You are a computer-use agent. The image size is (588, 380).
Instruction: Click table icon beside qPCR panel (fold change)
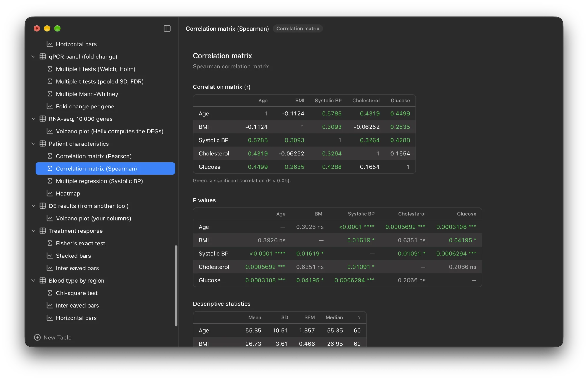43,56
